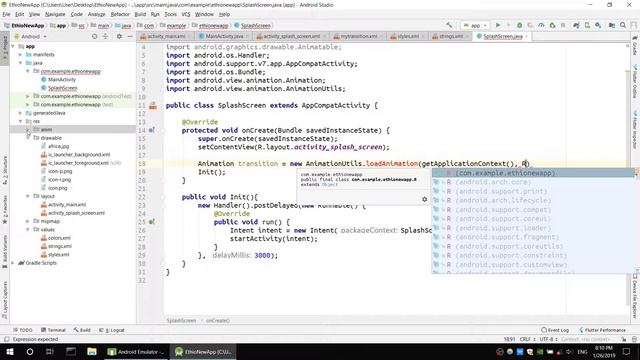The image size is (640, 360).
Task: Open the Android view dropdown in project panel
Action: pos(31,36)
